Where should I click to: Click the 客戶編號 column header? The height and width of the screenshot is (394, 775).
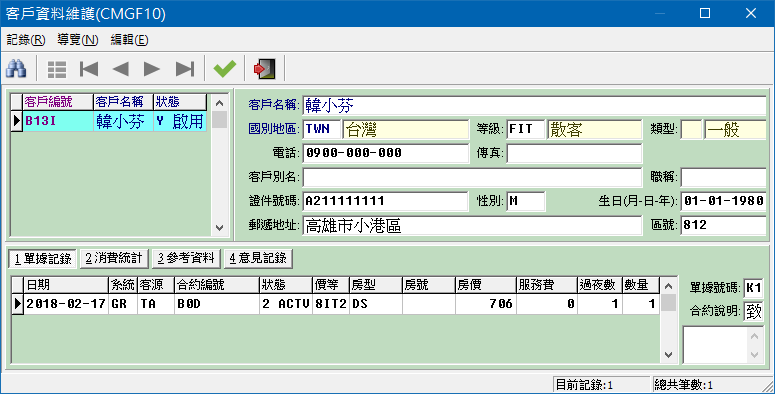[x=58, y=102]
